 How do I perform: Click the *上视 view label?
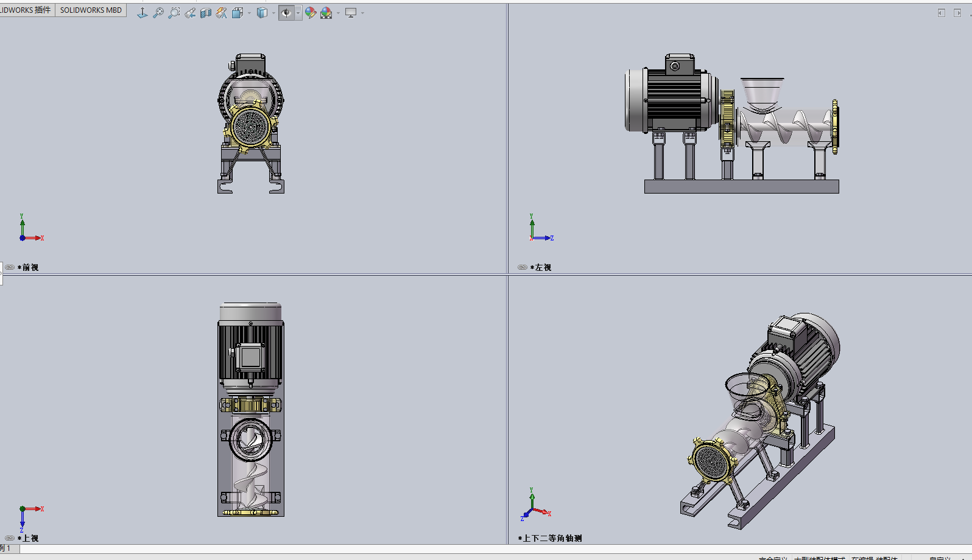[28, 538]
